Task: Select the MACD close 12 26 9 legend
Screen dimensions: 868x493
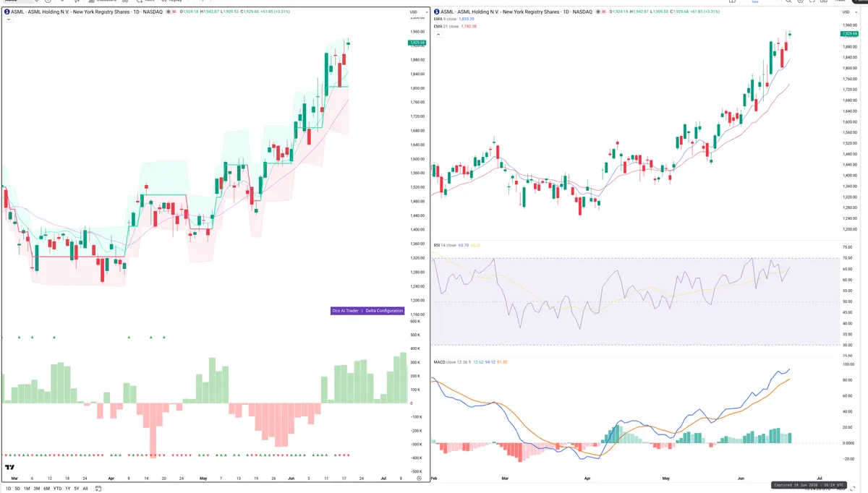Action: (454, 361)
